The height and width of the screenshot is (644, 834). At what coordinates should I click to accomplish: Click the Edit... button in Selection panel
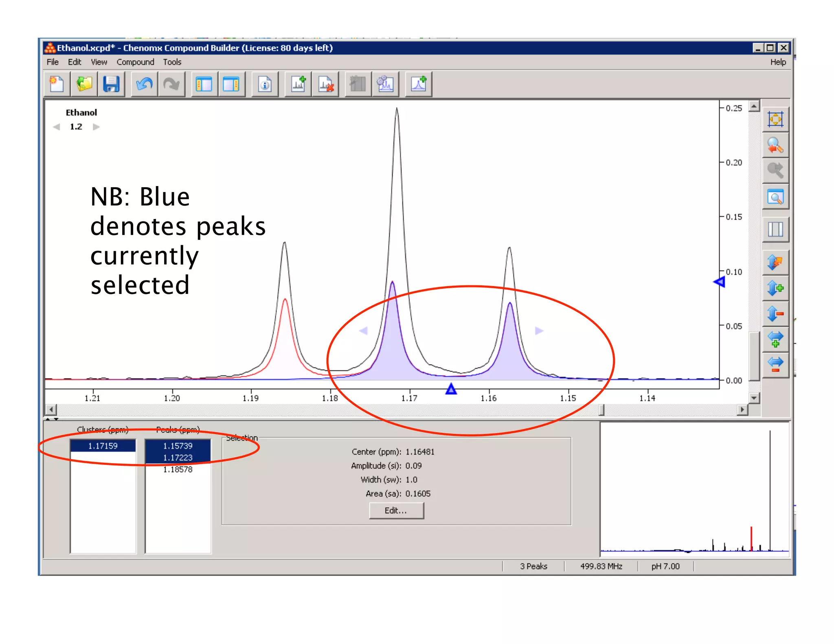click(x=396, y=510)
